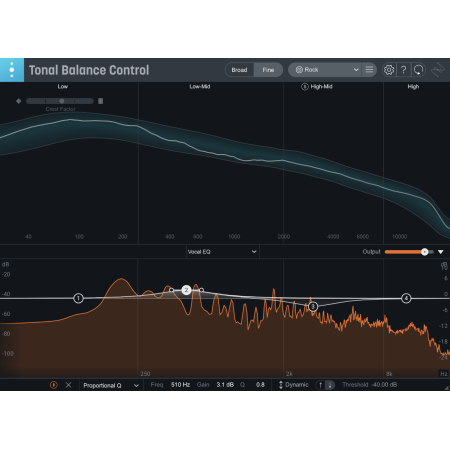The width and height of the screenshot is (450, 450).
Task: Open the settings gear icon
Action: point(389,70)
